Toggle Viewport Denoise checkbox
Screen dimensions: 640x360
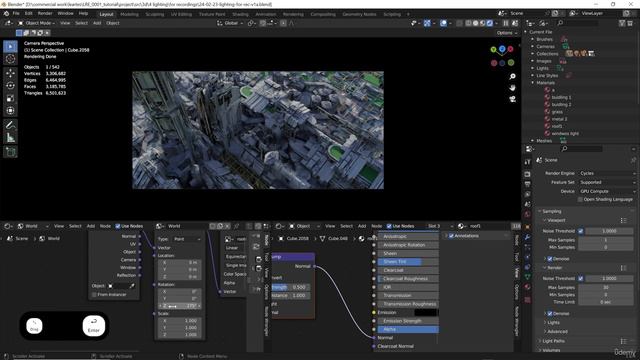(550, 259)
